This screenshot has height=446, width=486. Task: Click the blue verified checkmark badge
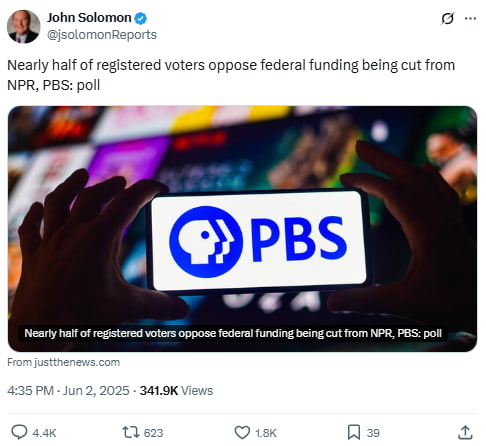(x=140, y=18)
